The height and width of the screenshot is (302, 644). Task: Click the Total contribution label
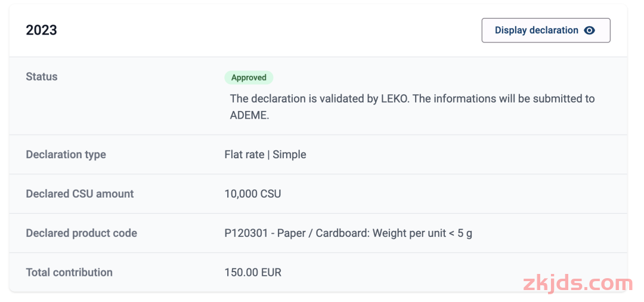(69, 273)
